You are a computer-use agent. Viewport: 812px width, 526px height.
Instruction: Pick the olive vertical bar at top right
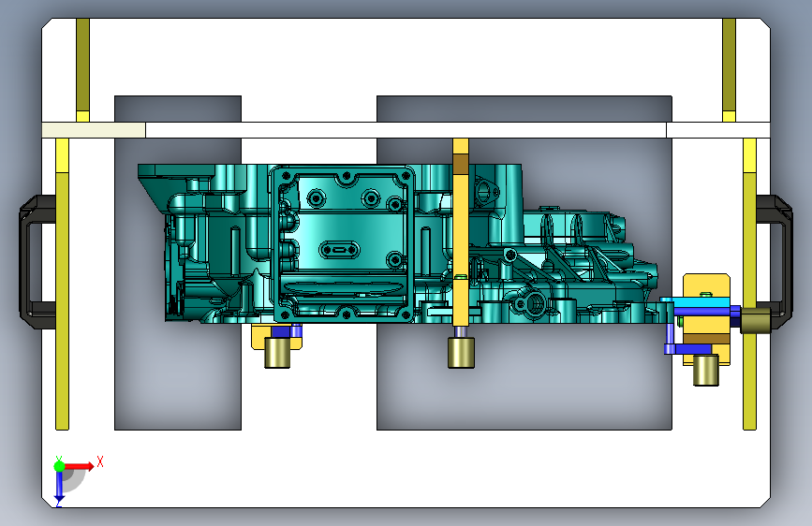[x=729, y=65]
